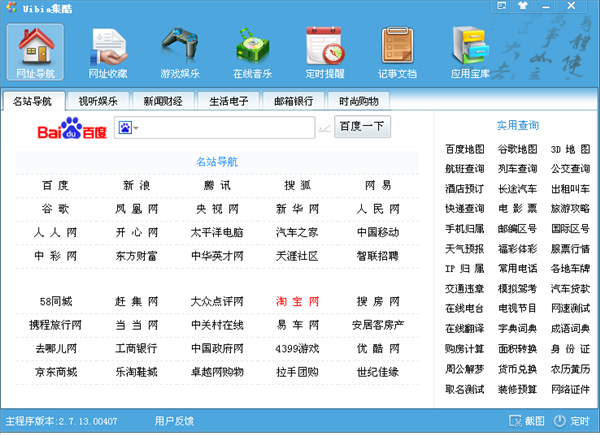Switch to the 时尚购物 tab
This screenshot has height=435, width=600.
coord(359,101)
